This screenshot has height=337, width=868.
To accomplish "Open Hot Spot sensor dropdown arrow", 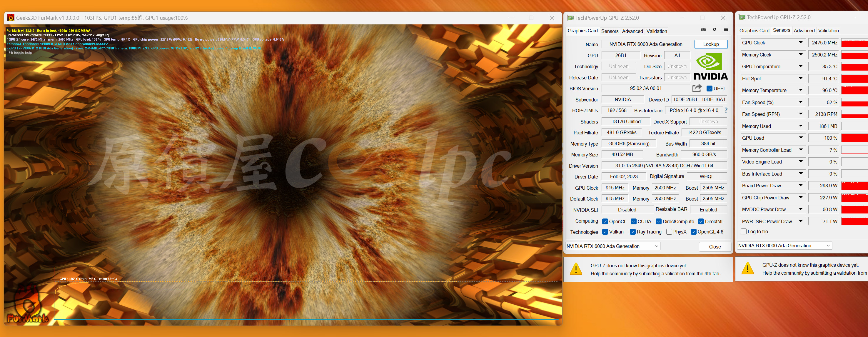I will (x=801, y=78).
